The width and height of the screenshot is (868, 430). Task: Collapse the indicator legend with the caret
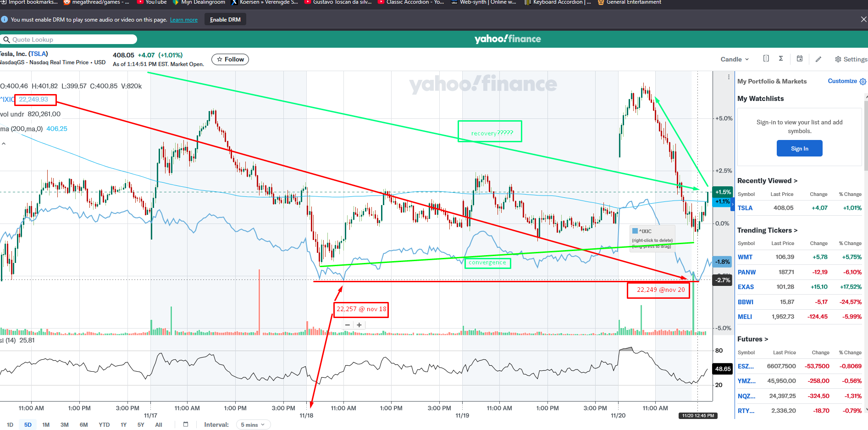click(x=4, y=144)
